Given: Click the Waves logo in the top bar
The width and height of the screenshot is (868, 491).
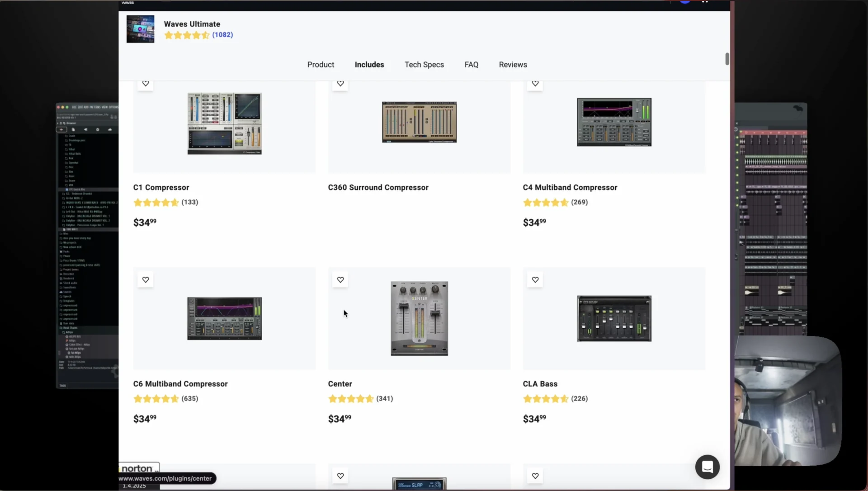Looking at the screenshot, I should coord(128,3).
